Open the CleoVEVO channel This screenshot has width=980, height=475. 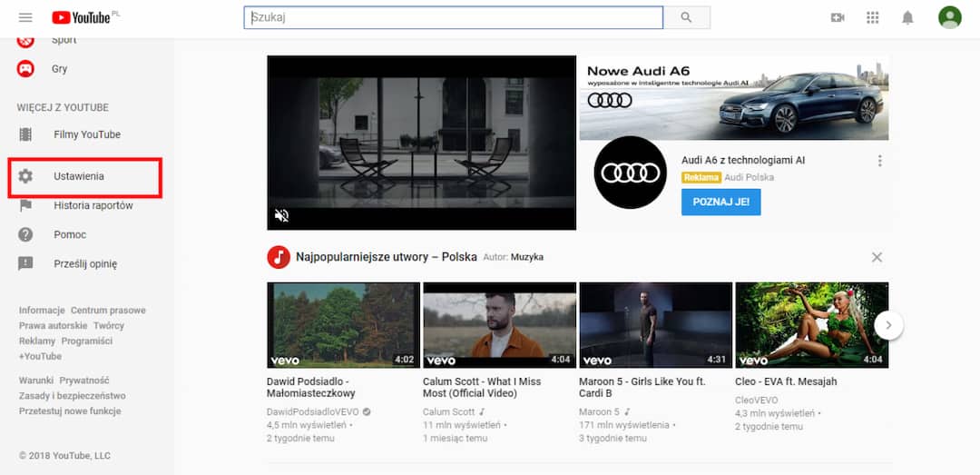coord(757,400)
